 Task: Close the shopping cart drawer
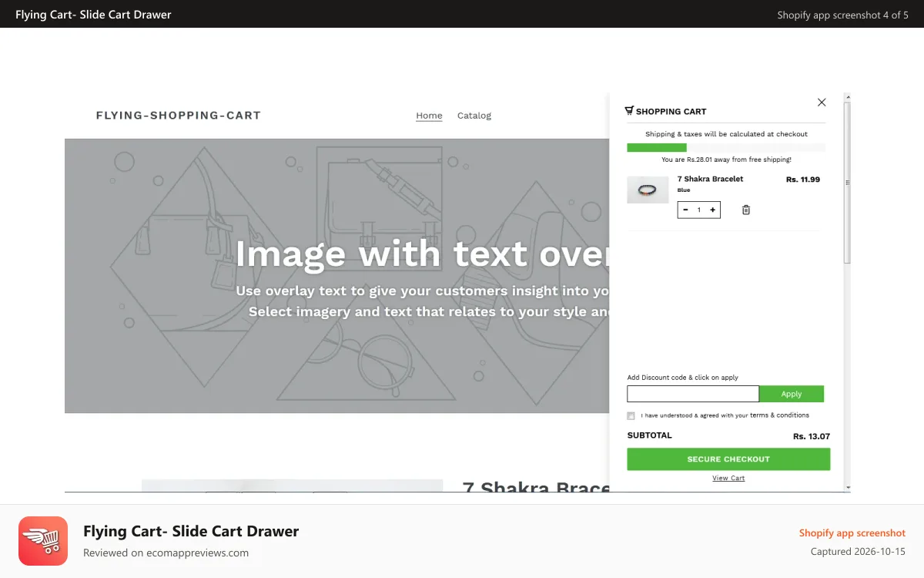pyautogui.click(x=822, y=102)
